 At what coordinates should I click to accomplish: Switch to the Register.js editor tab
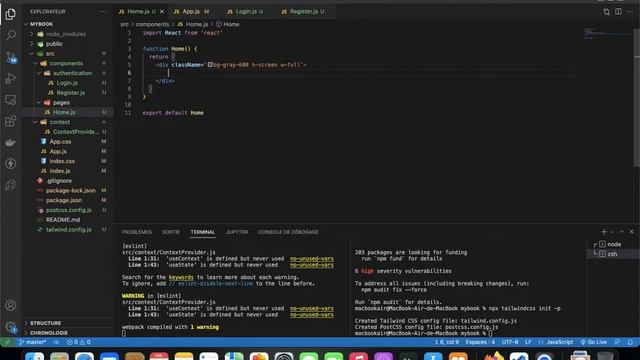coord(304,11)
